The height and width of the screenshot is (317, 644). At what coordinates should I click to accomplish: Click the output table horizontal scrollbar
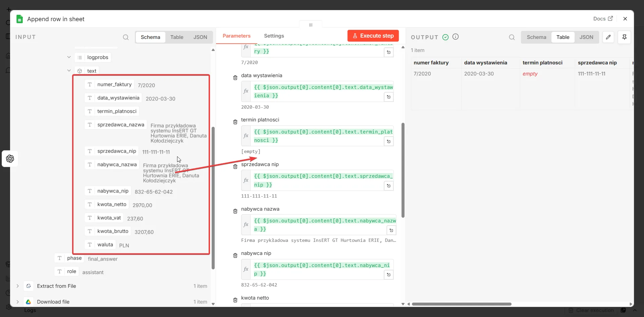462,304
